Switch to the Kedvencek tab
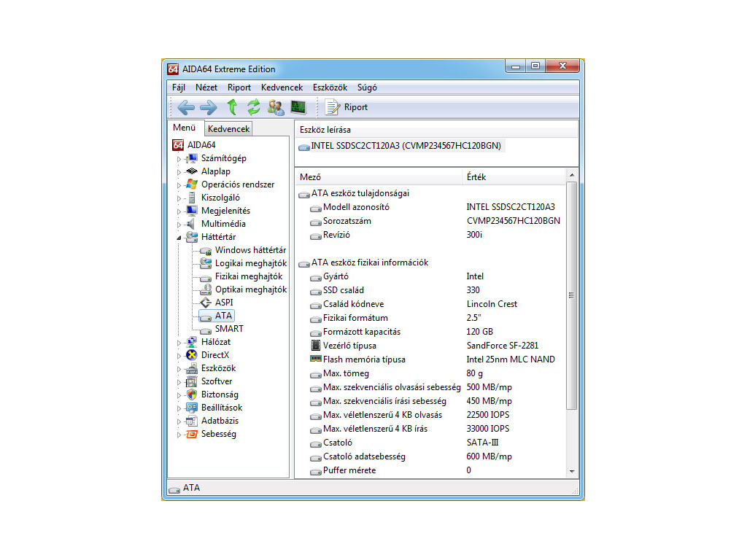 [228, 129]
